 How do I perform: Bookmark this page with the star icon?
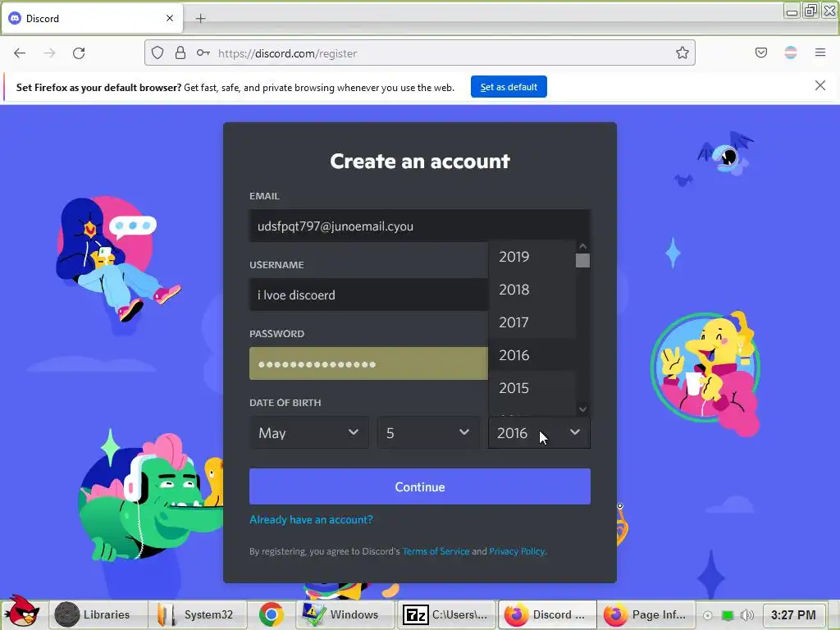pos(682,53)
